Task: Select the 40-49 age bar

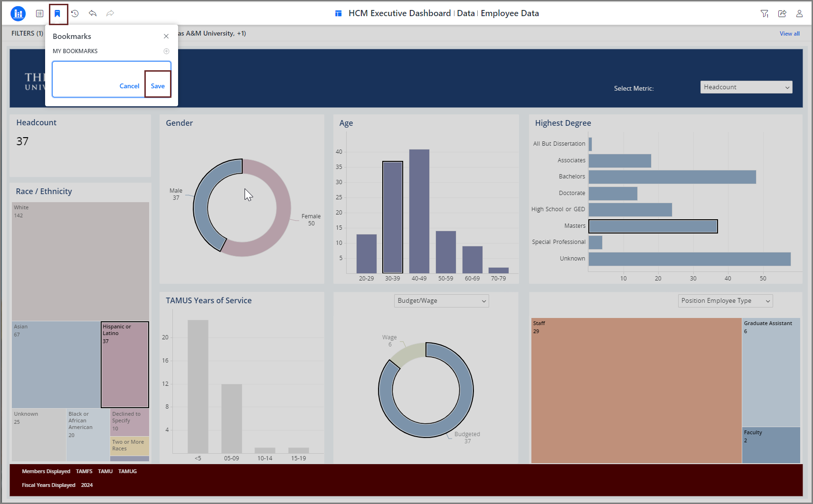Action: [x=419, y=211]
